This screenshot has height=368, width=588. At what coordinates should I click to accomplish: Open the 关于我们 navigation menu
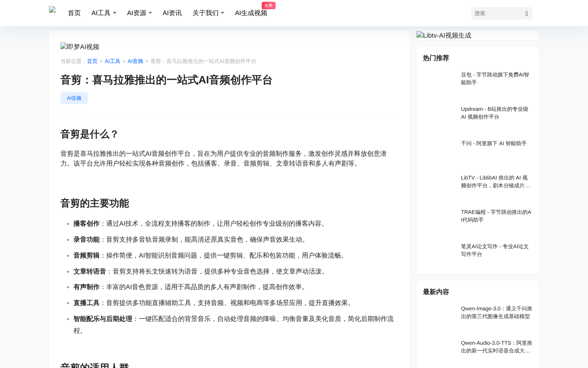coord(205,13)
